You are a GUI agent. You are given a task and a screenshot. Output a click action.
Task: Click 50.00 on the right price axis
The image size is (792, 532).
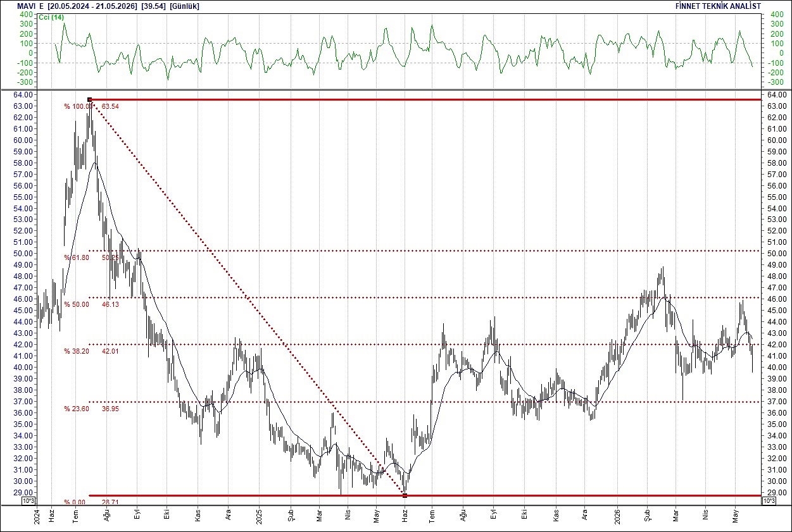776,254
